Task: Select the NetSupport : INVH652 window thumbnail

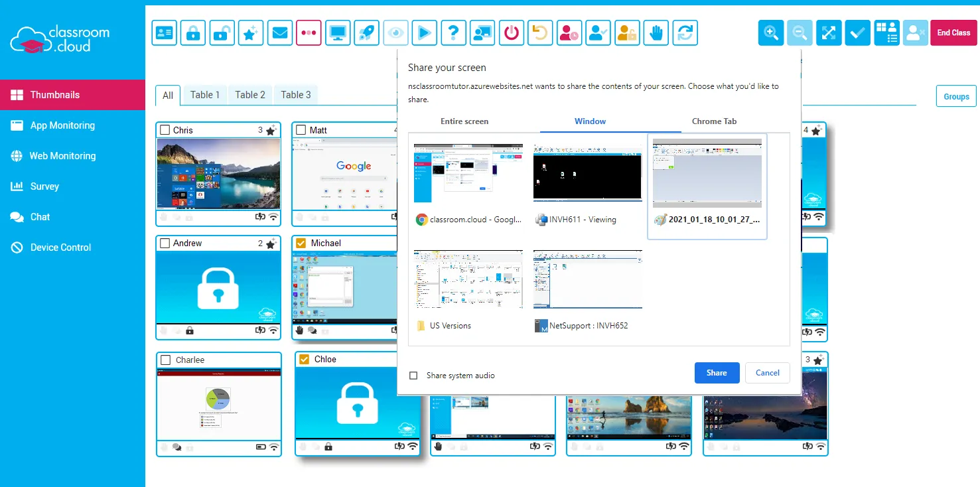Action: coord(587,279)
